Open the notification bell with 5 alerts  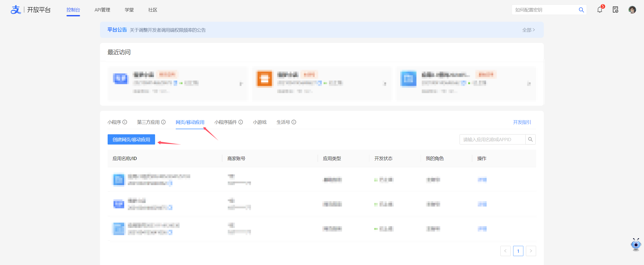pos(599,10)
